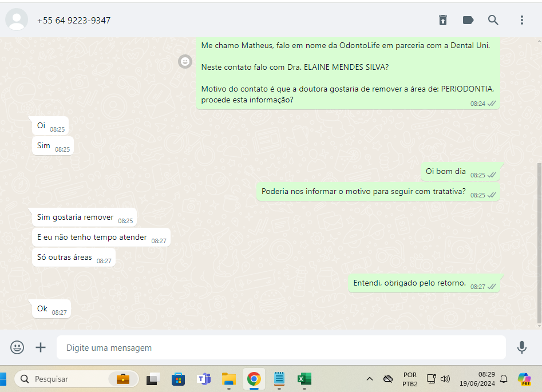
Task: Click the 'Entendi, obrigado pelo retorno.' message
Action: click(x=410, y=283)
